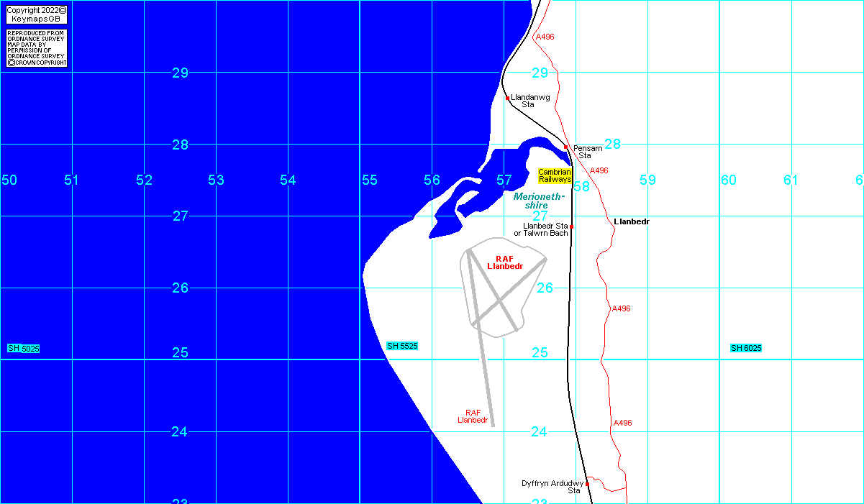
Task: Click the KeymapsGB label box
Action: pos(36,19)
